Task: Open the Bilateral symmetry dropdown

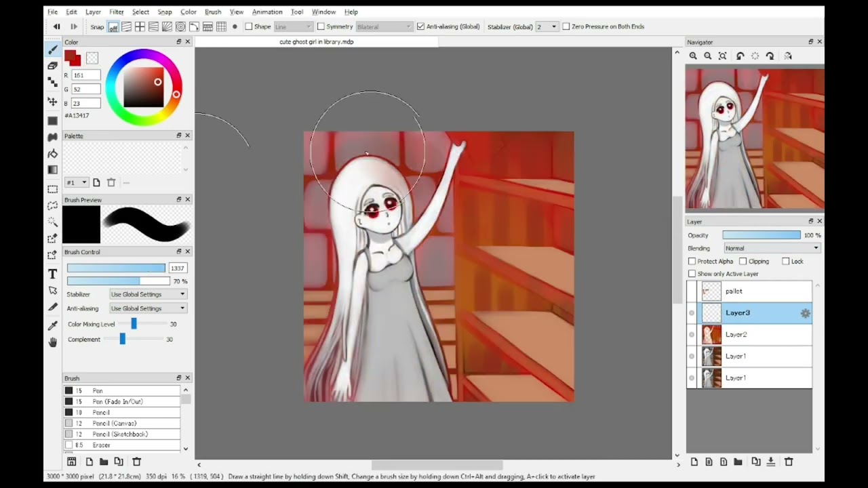Action: tap(384, 26)
